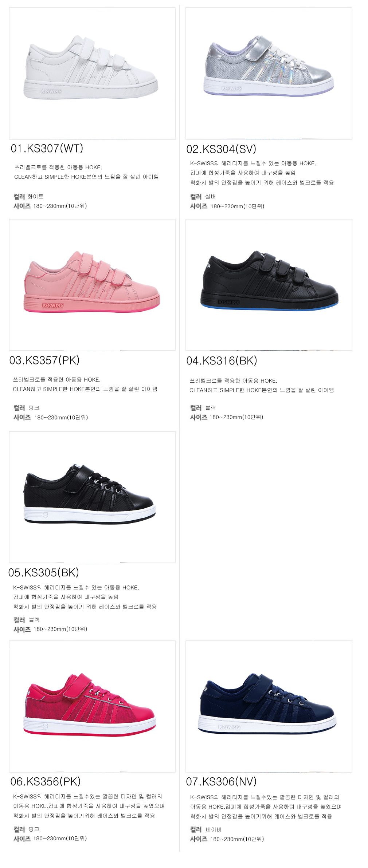Screen dimensions: 368x868
Task: Open the hot pink KS356 sneaker image
Action: [x=92, y=706]
